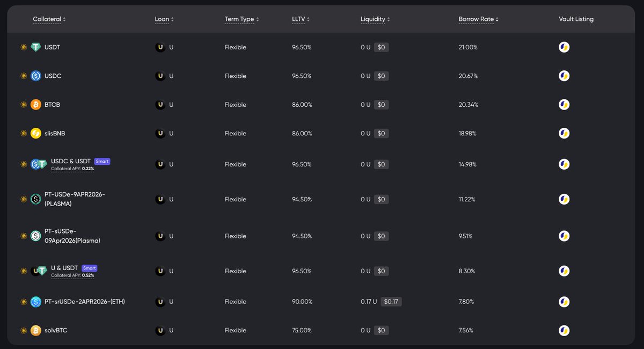Click the solvBTC token icon
This screenshot has width=644, height=349.
[x=36, y=331]
